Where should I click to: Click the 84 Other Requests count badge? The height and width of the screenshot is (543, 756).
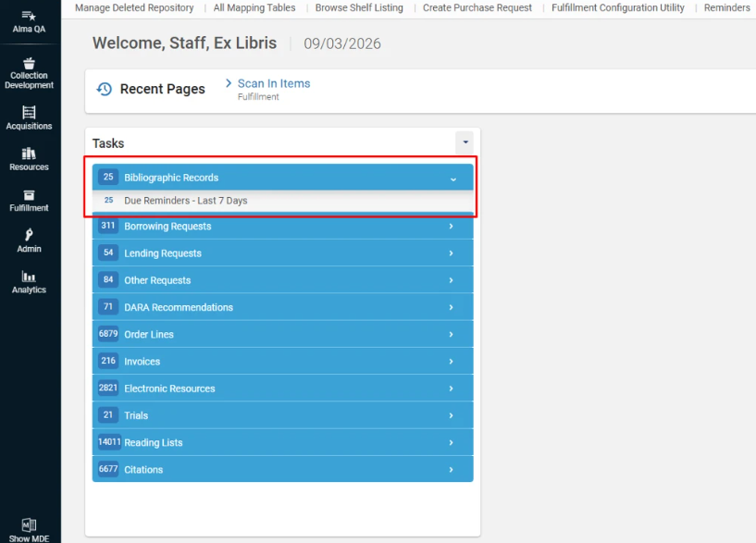point(108,279)
